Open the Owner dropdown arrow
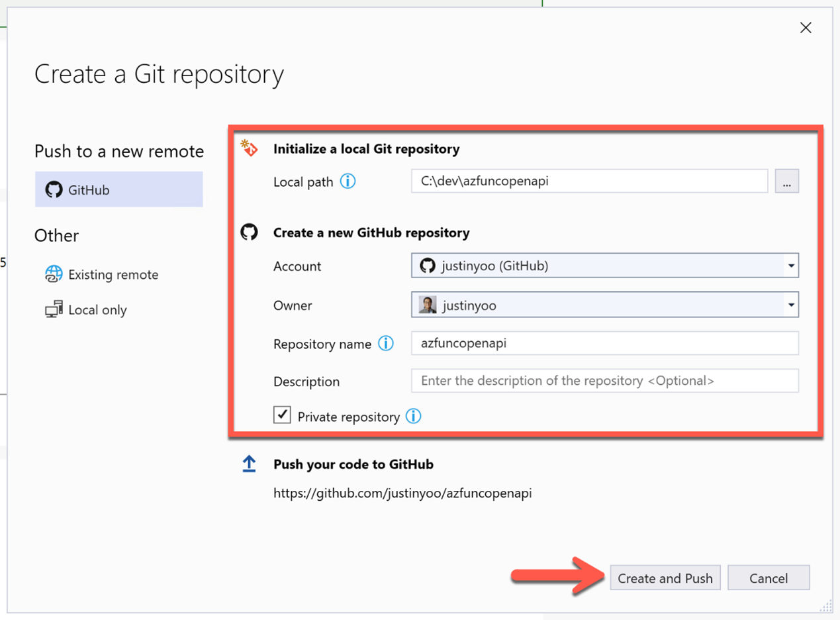This screenshot has width=840, height=620. coord(791,305)
